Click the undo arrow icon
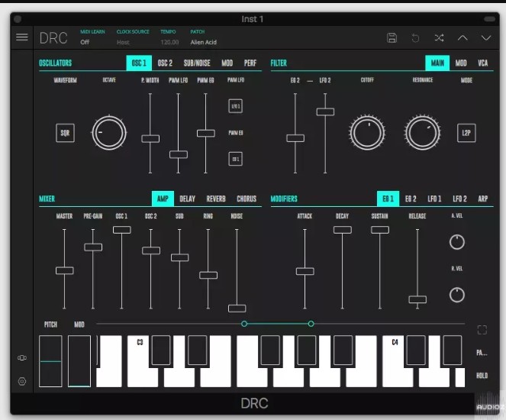This screenshot has width=506, height=420. (x=415, y=37)
